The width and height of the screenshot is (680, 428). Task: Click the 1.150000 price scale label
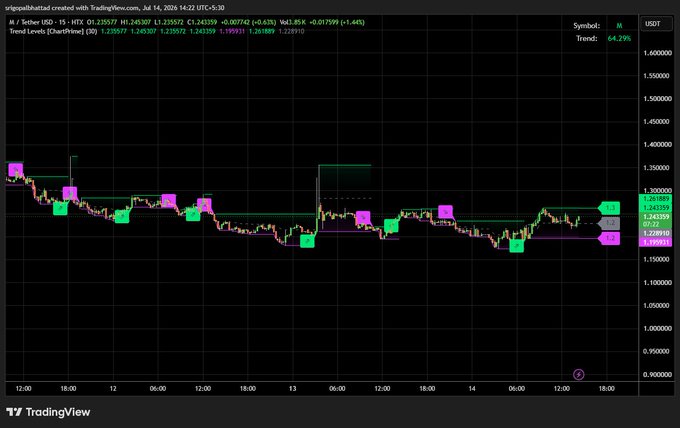[657, 259]
